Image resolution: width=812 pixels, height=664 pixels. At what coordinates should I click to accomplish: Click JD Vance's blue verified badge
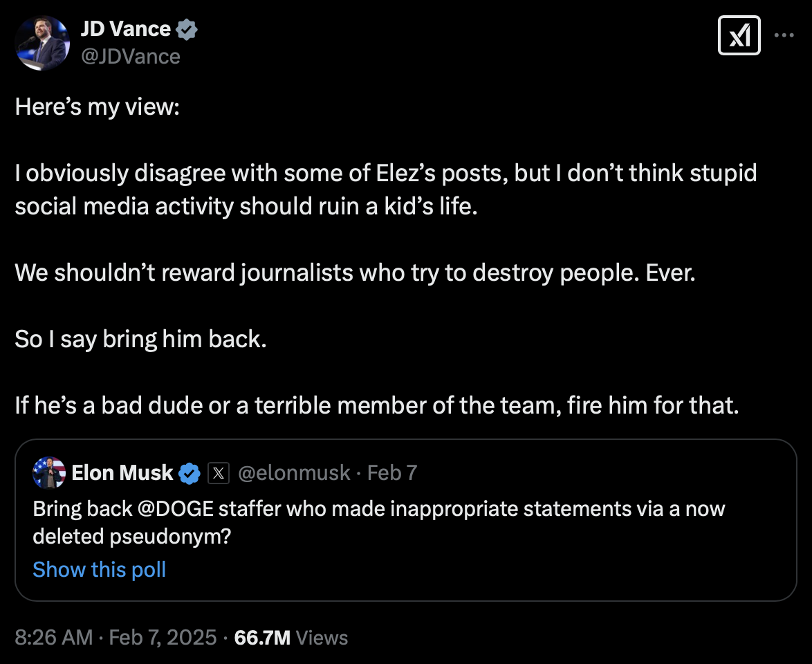(x=187, y=29)
